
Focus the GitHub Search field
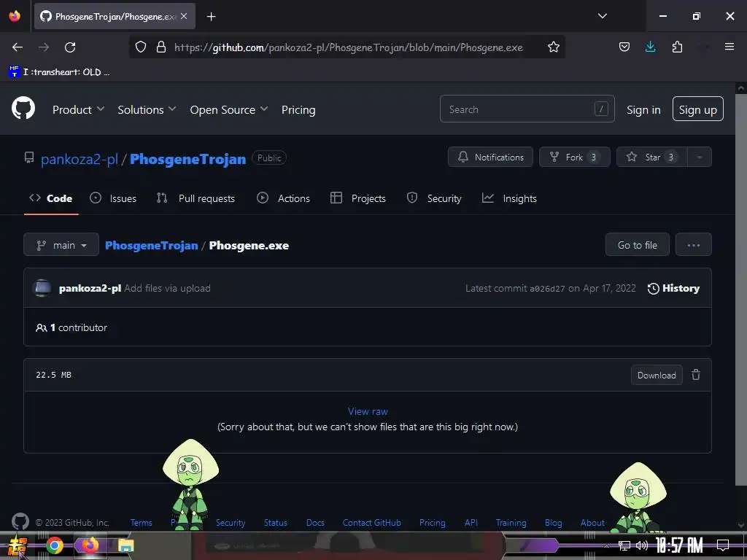tap(527, 109)
